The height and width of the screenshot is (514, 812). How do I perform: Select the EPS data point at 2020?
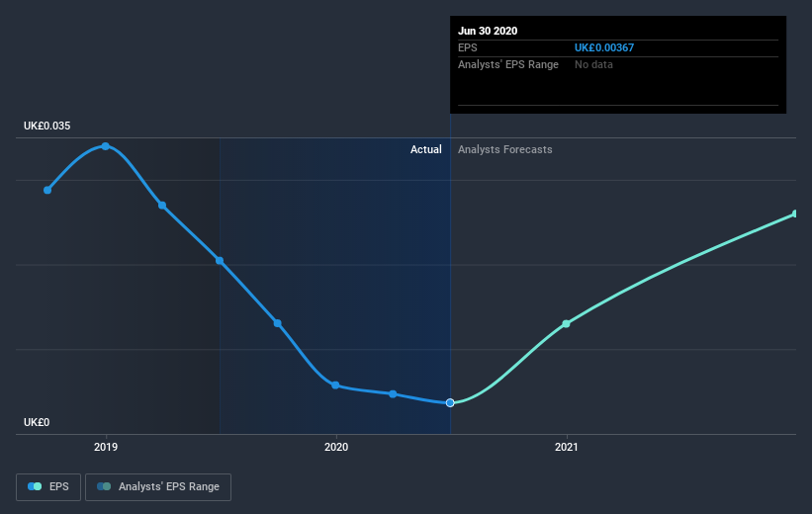pyautogui.click(x=335, y=385)
